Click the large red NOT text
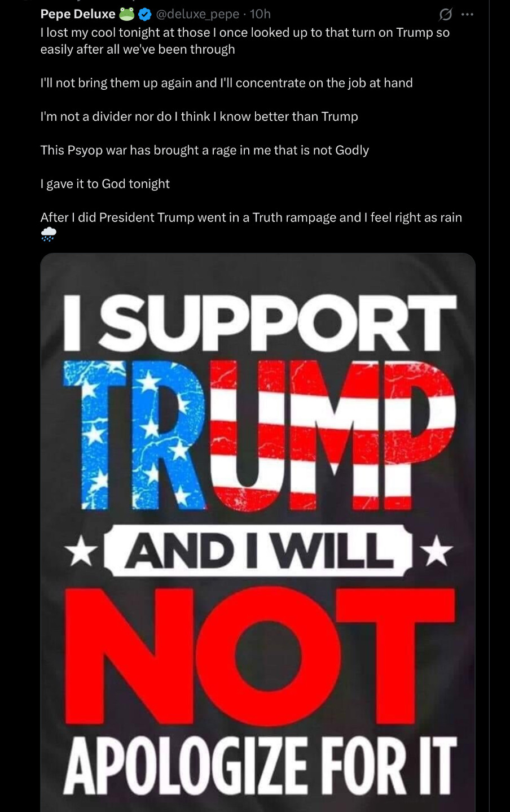 [261, 656]
